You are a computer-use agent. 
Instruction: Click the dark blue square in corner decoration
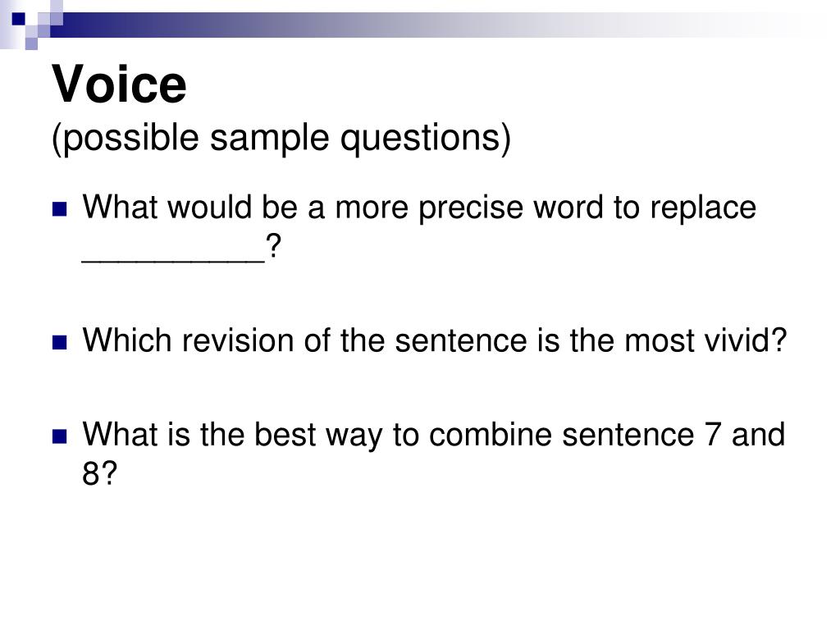click(x=18, y=20)
